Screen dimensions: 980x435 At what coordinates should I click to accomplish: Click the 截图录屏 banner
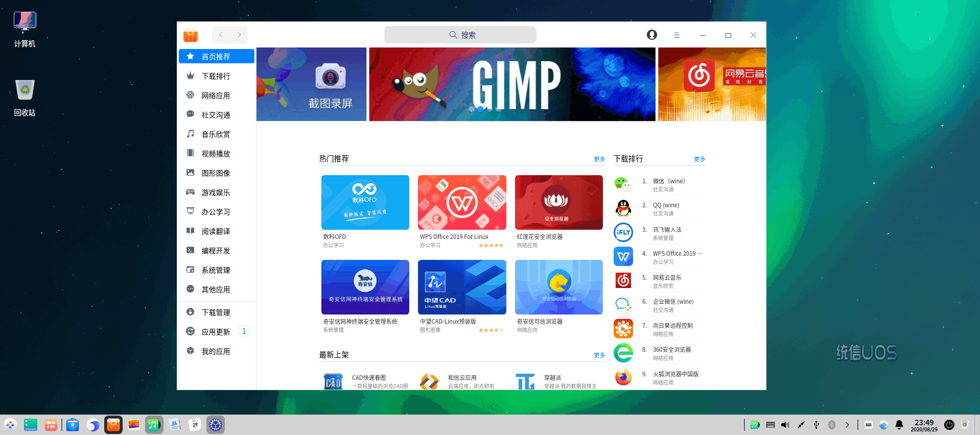(311, 84)
